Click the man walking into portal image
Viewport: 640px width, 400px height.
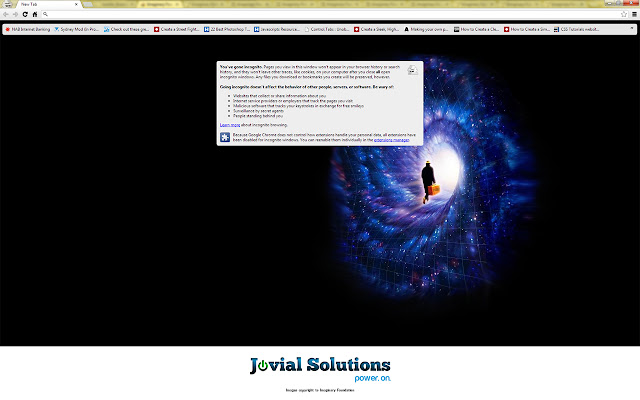(x=430, y=182)
